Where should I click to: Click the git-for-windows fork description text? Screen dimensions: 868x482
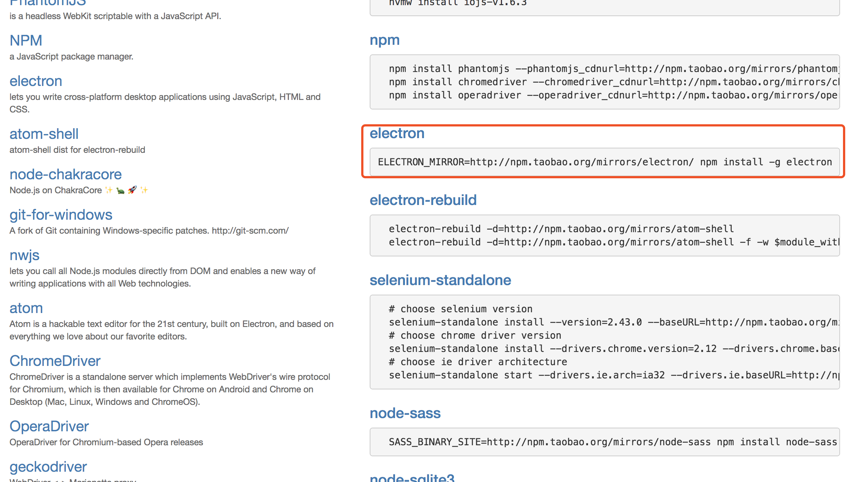pos(149,231)
